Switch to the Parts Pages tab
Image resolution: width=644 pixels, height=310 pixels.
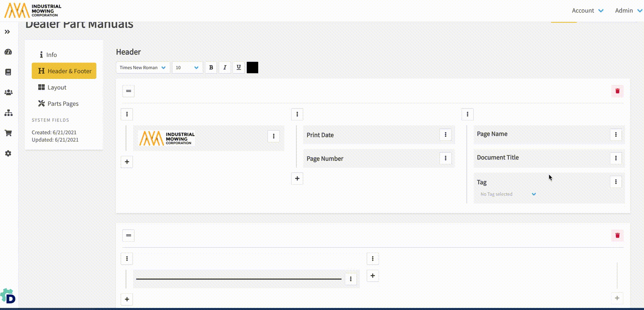click(63, 104)
